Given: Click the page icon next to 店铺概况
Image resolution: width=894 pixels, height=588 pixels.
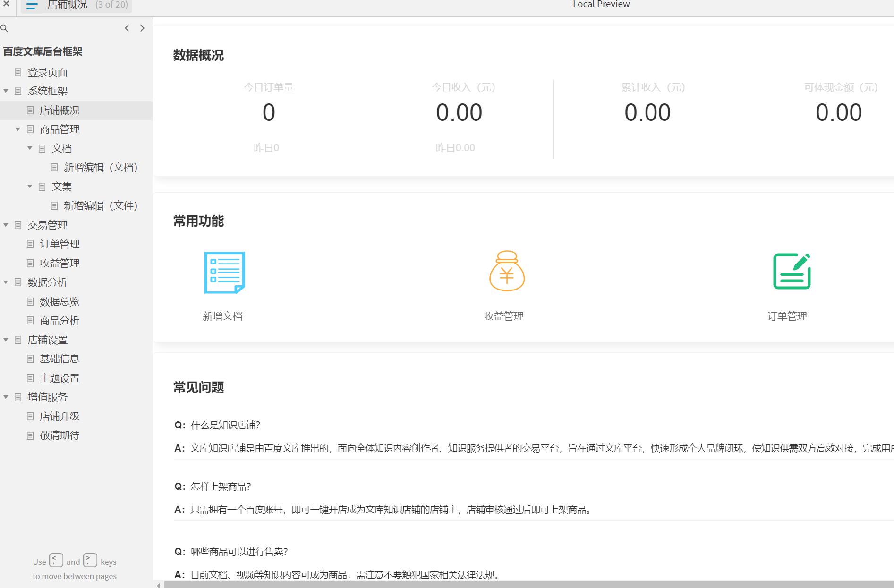Looking at the screenshot, I should click(x=30, y=110).
